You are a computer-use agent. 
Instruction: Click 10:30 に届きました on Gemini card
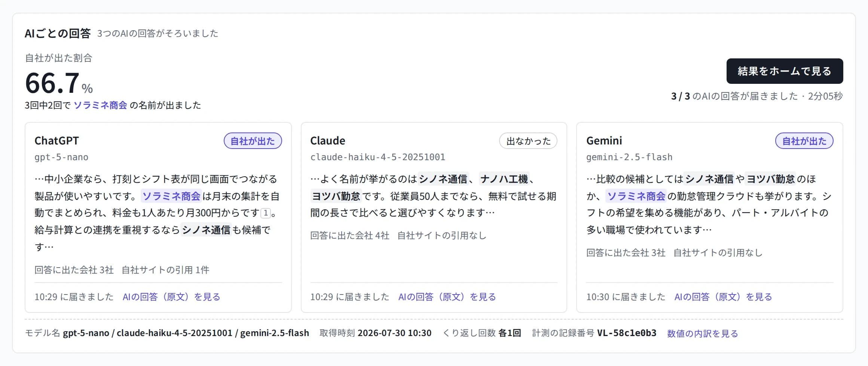point(626,297)
